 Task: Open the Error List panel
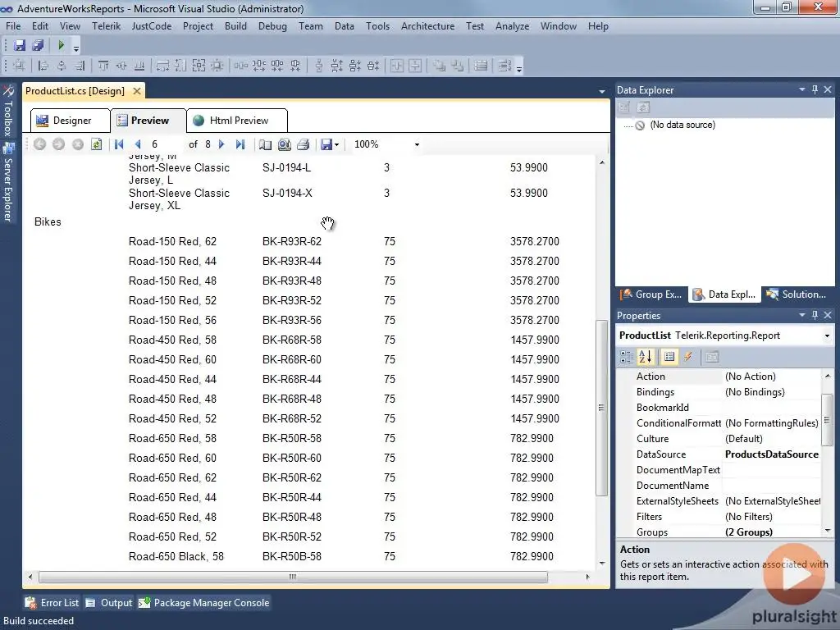[52, 603]
